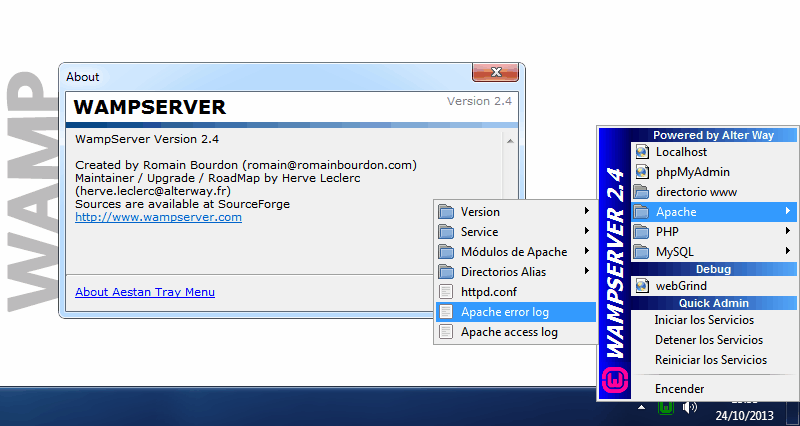This screenshot has height=426, width=800.
Task: Open Apache error log entry
Action: 515,312
